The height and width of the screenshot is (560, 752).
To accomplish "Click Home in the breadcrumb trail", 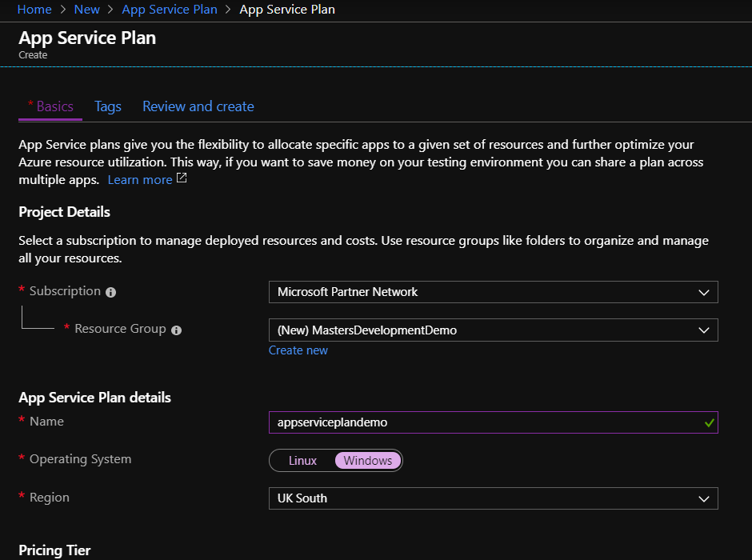I will point(34,10).
